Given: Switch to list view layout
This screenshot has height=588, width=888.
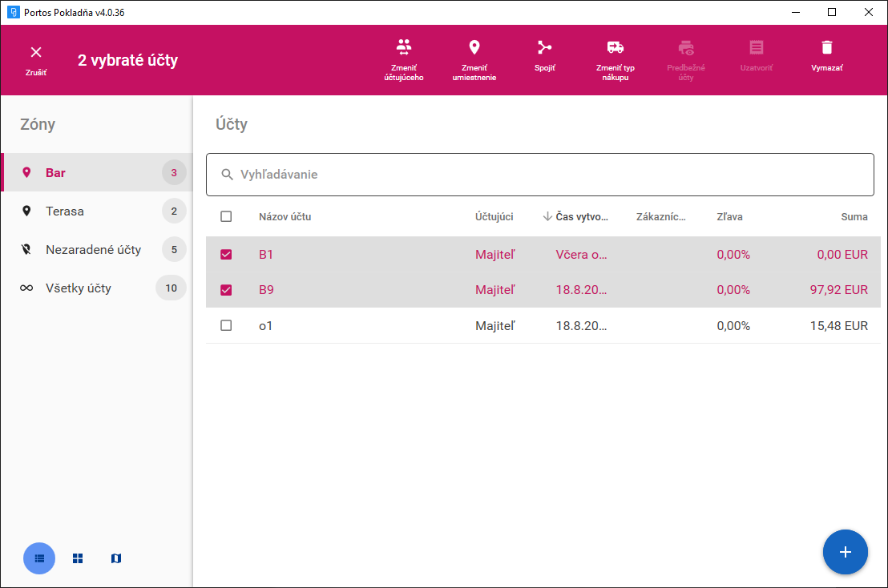Looking at the screenshot, I should click(x=39, y=558).
